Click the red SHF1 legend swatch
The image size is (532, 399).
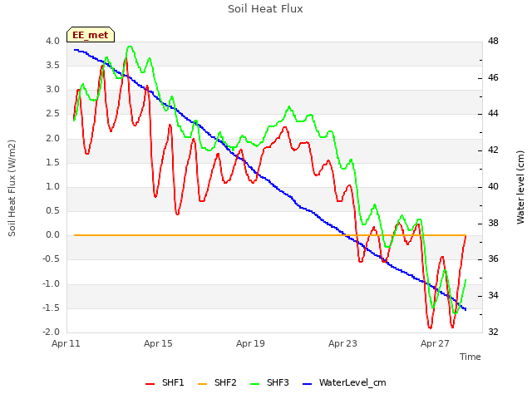(x=150, y=384)
